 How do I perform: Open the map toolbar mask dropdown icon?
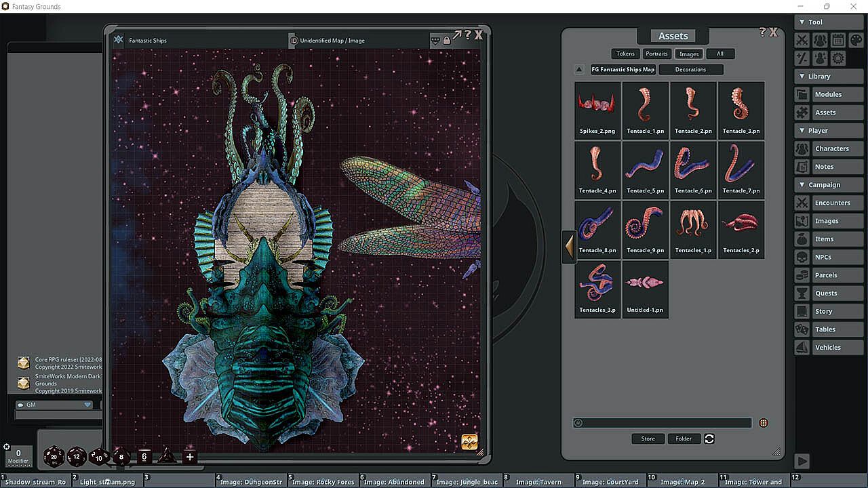[x=435, y=41]
